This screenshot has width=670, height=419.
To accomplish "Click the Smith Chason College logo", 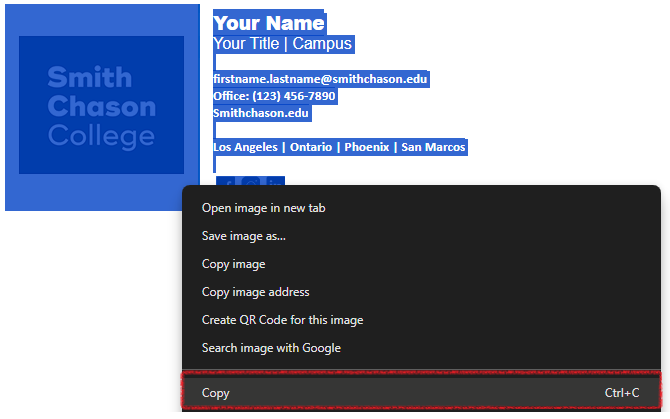I will point(102,105).
